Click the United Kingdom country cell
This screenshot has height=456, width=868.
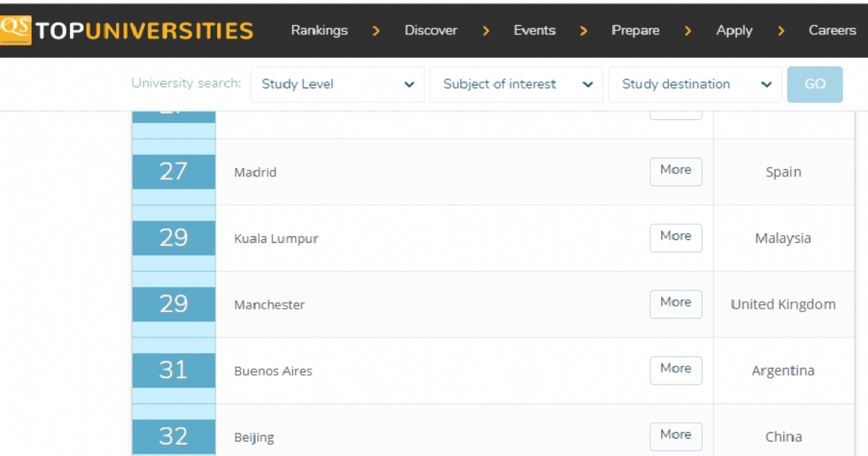(783, 304)
